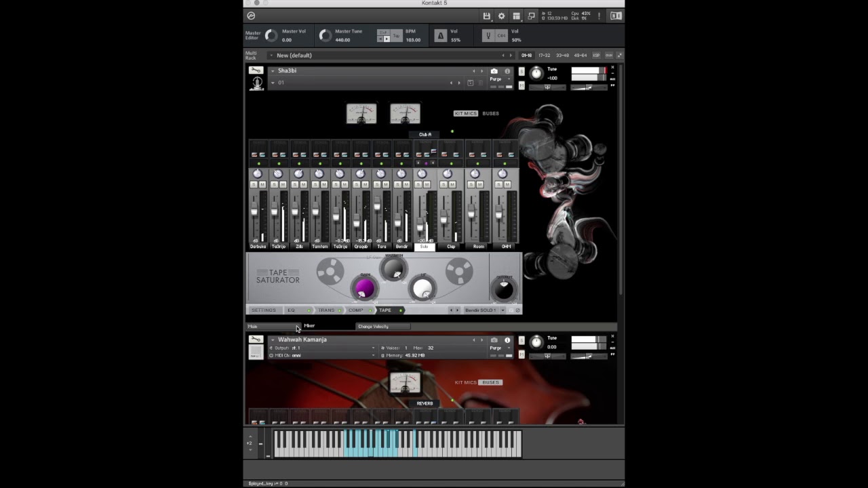Image resolution: width=868 pixels, height=488 pixels.
Task: Open the workspace layout panel icon
Action: (x=516, y=16)
